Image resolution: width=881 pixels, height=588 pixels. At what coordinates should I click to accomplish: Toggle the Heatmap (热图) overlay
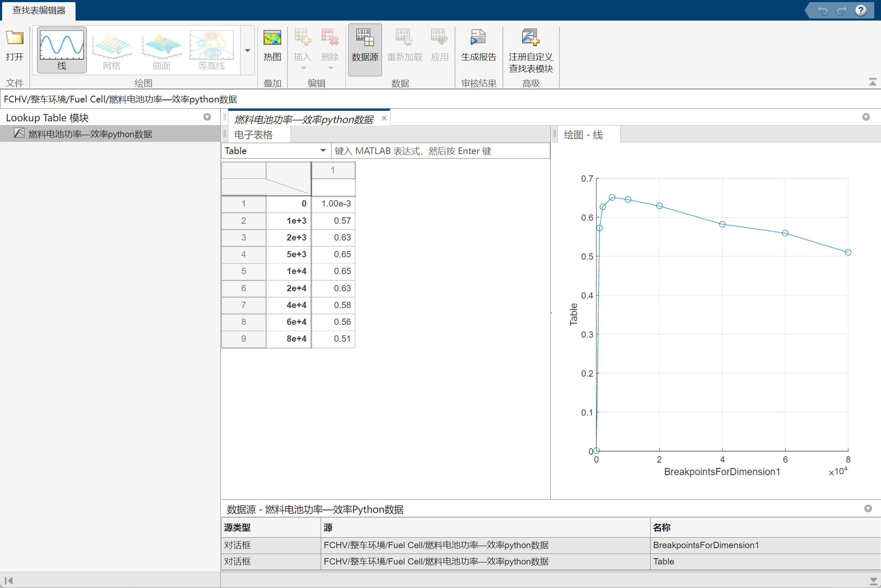tap(272, 45)
